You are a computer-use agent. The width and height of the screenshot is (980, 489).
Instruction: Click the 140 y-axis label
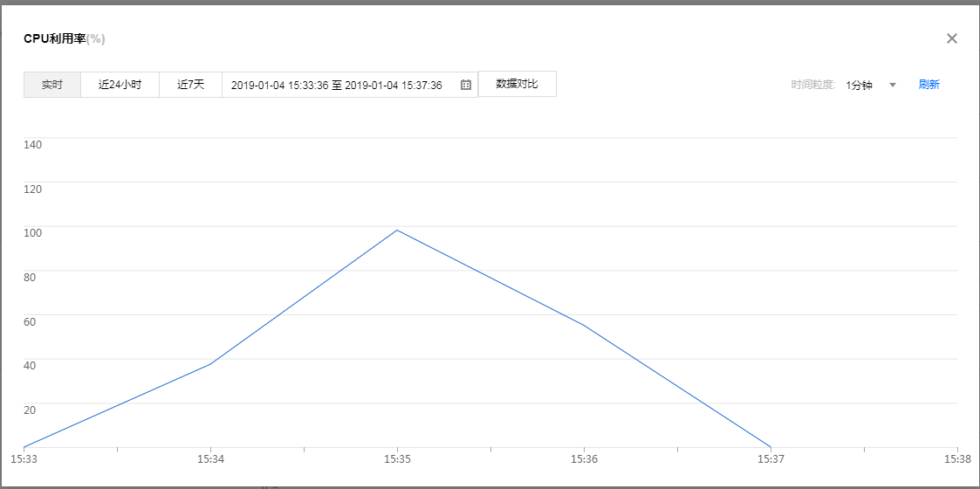point(33,144)
